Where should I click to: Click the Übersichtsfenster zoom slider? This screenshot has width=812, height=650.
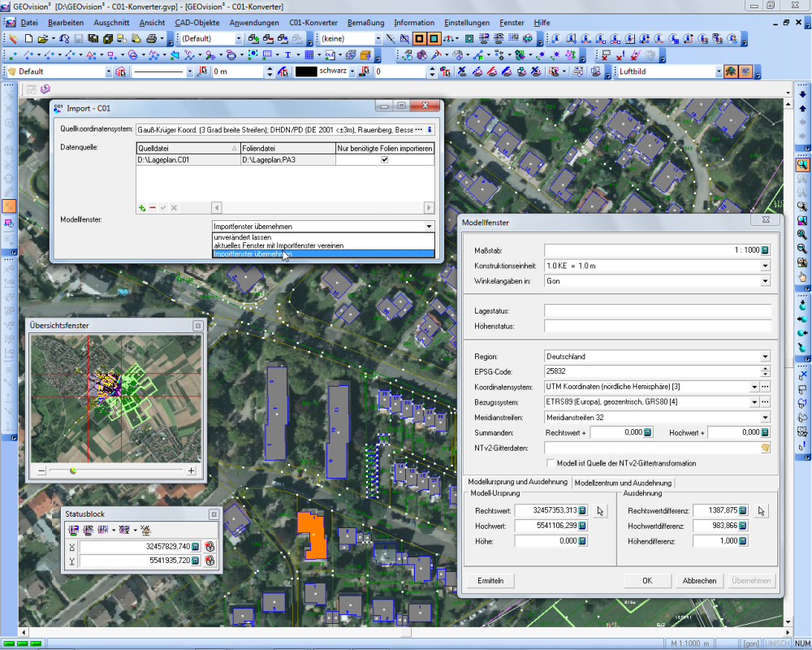pos(74,470)
